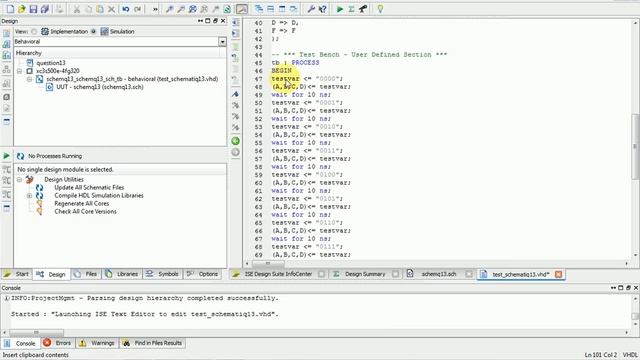Click line 49 'wait for 10 ns;'
The width and height of the screenshot is (640, 360).
pyautogui.click(x=301, y=95)
